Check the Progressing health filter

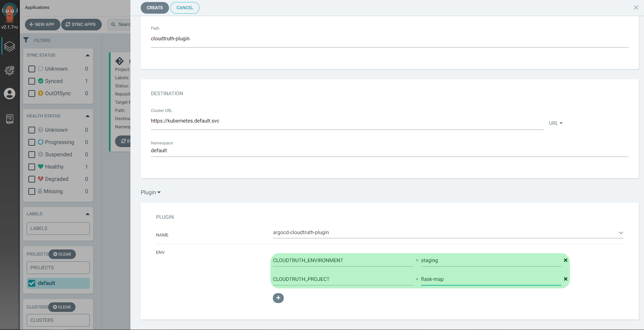click(x=32, y=142)
